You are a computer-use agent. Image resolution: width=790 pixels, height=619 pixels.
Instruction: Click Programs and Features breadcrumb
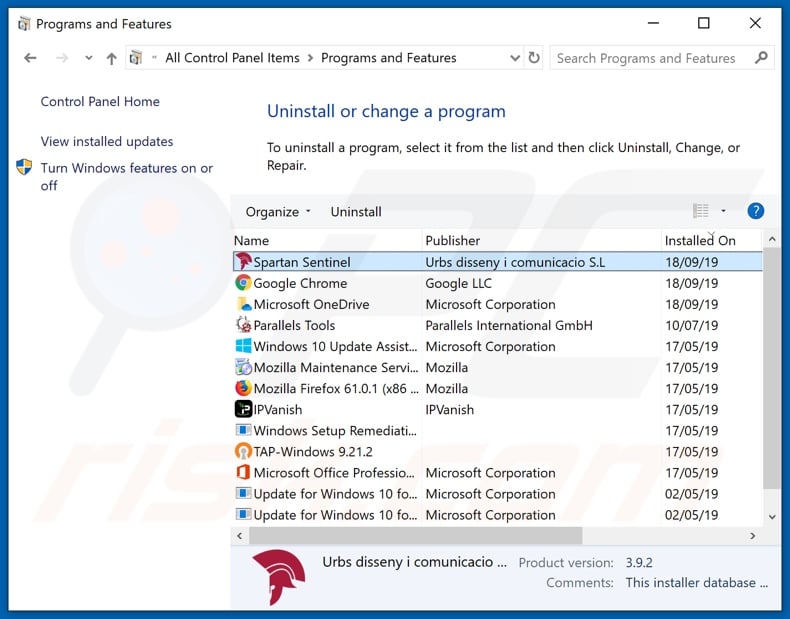pyautogui.click(x=388, y=58)
